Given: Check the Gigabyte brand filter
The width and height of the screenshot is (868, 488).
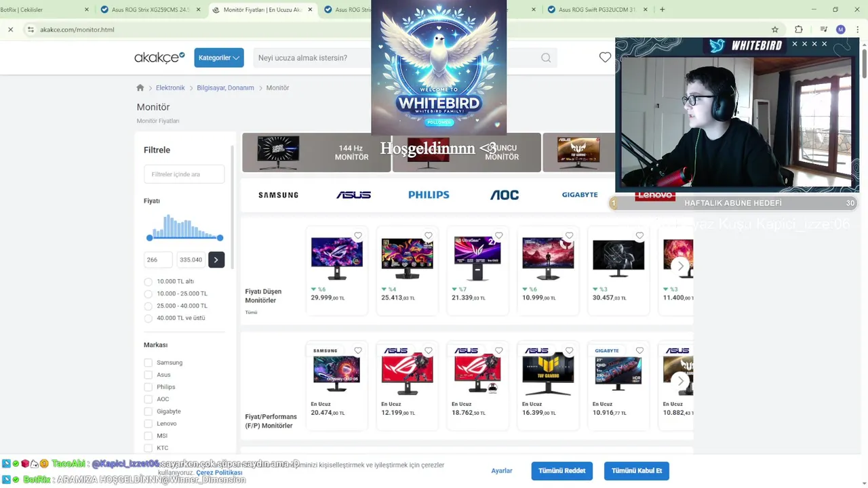Looking at the screenshot, I should point(148,411).
